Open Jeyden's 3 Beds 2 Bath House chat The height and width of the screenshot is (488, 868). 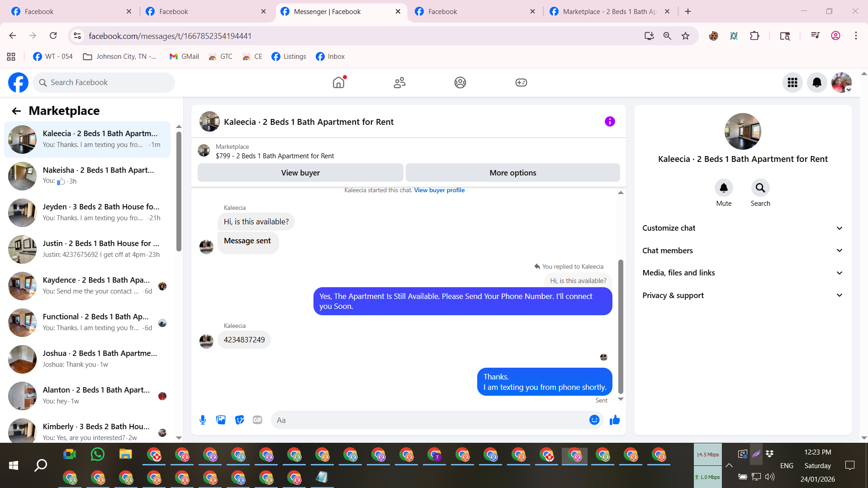coord(87,213)
